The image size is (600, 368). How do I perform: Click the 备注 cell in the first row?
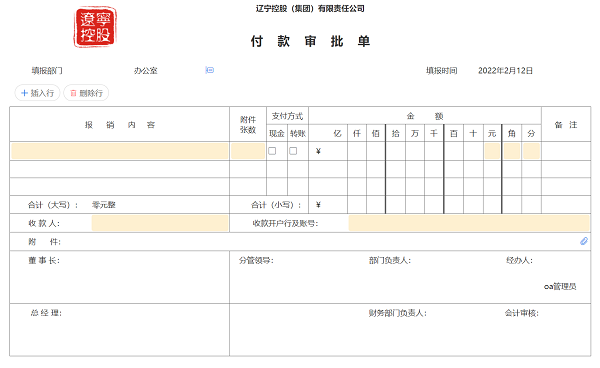pos(566,151)
